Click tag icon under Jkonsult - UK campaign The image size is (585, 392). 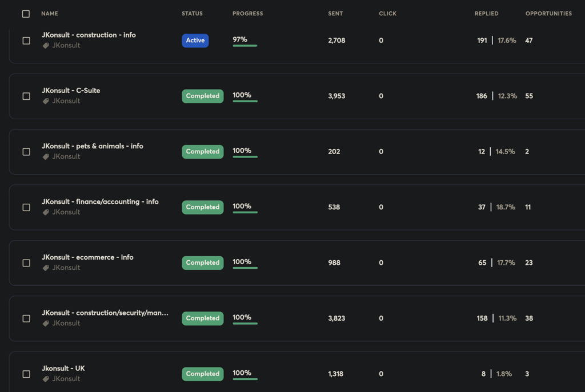[x=46, y=379]
